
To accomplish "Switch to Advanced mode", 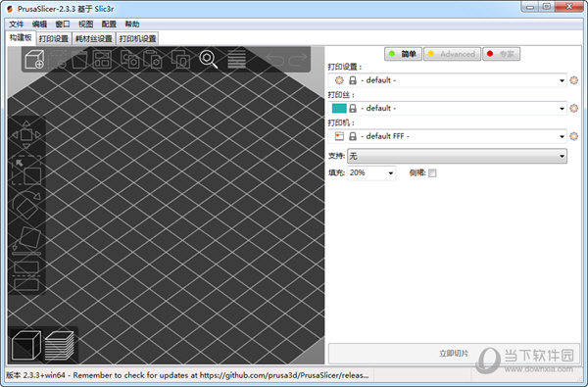I will 452,54.
